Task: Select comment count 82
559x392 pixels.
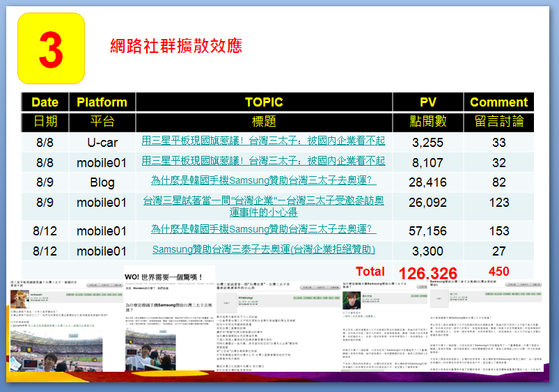Action: point(498,182)
